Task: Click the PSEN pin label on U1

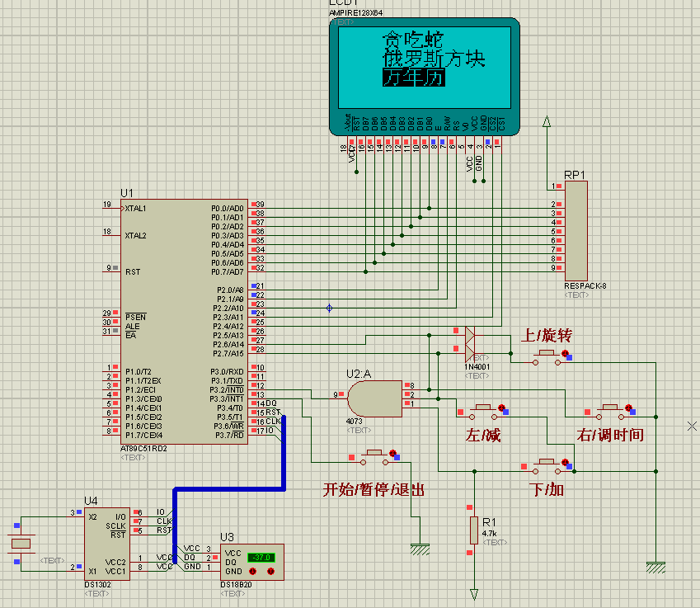Action: 136,317
